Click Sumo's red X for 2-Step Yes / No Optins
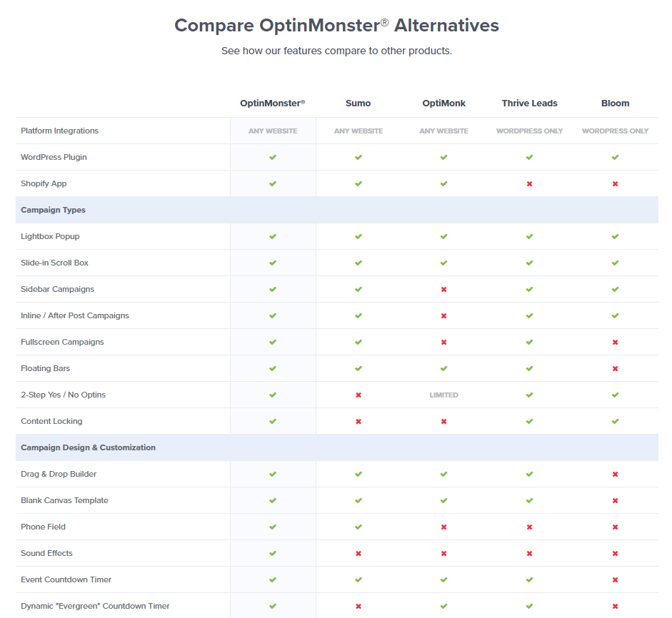Screen dimensions: 672x618 pos(358,395)
